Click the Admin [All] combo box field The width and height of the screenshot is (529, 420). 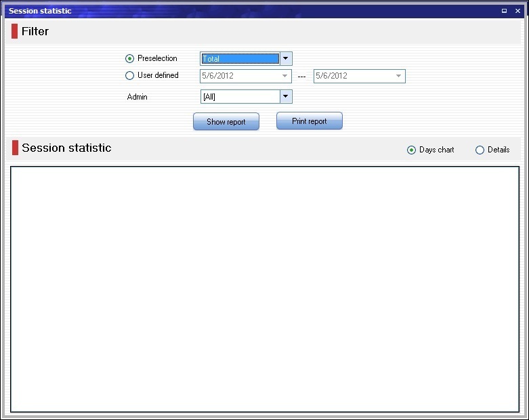coord(240,97)
